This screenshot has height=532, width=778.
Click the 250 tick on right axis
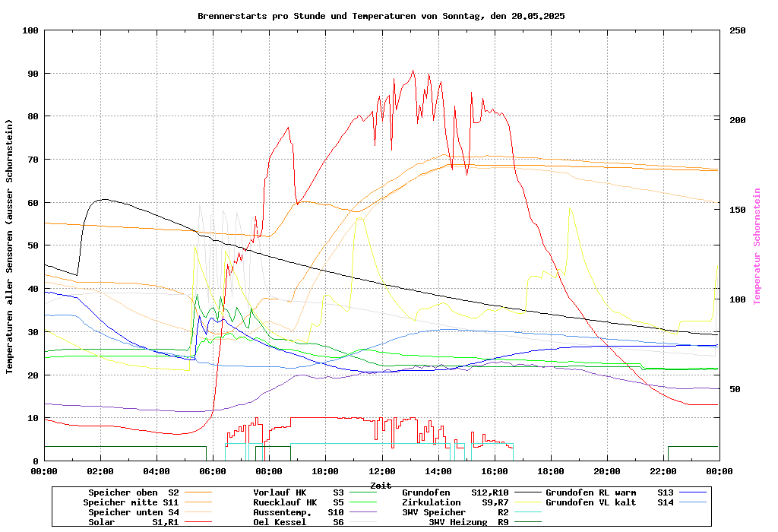tap(738, 30)
